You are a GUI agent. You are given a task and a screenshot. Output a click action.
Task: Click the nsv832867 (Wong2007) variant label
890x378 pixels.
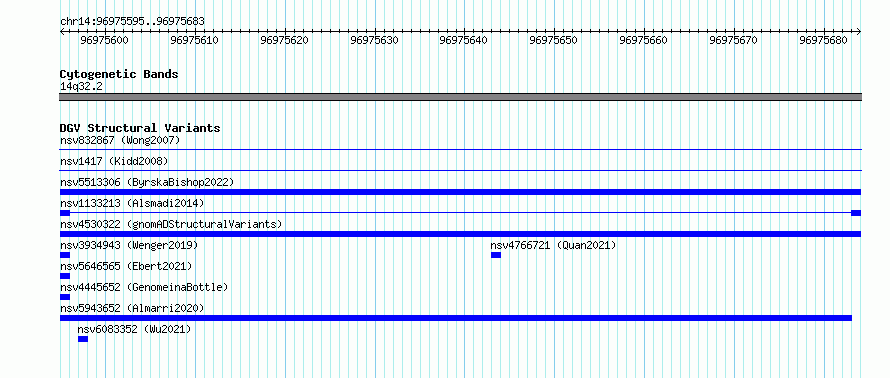[120, 140]
